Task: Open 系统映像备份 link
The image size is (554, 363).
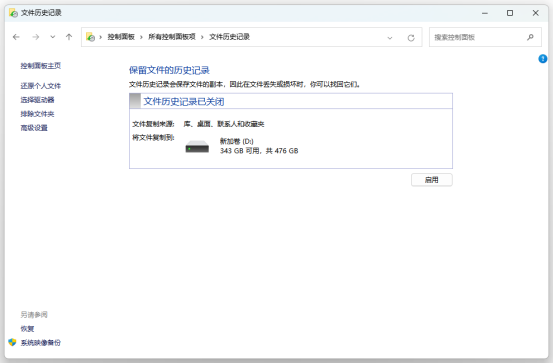Action: (41, 342)
